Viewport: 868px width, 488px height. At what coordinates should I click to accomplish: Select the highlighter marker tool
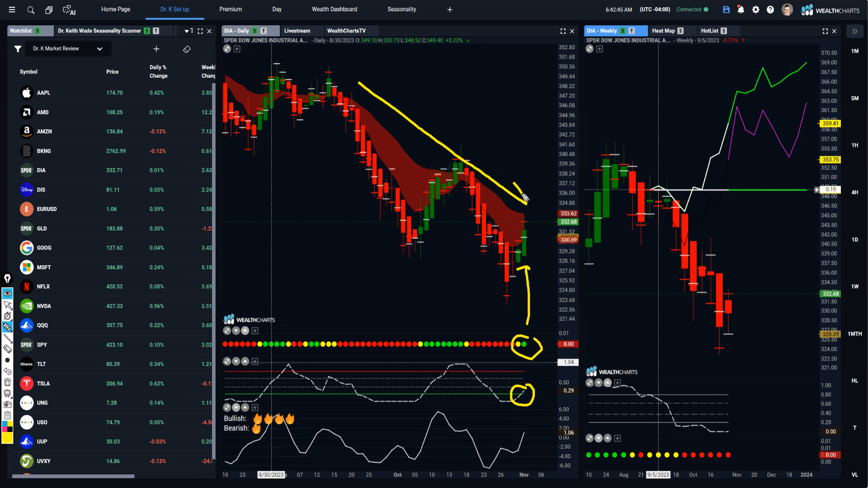click(7, 327)
